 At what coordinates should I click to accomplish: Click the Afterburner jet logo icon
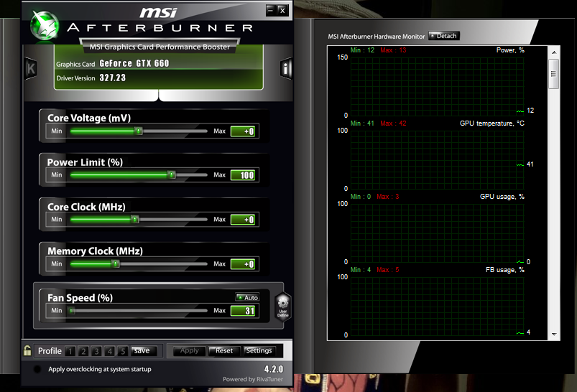pyautogui.click(x=45, y=25)
